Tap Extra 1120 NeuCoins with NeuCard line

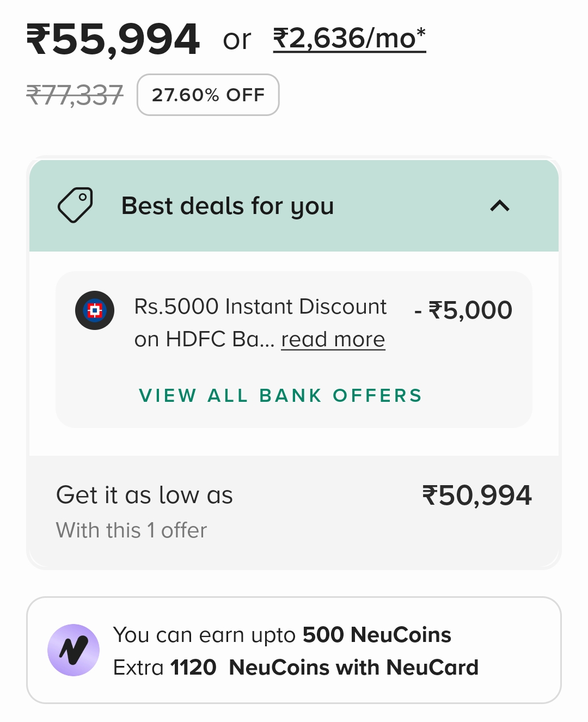click(296, 668)
